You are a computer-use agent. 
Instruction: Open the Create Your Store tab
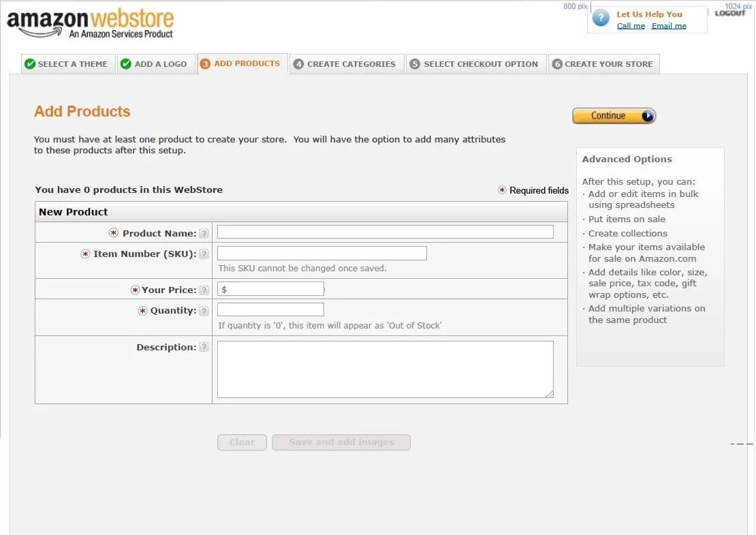click(x=603, y=63)
